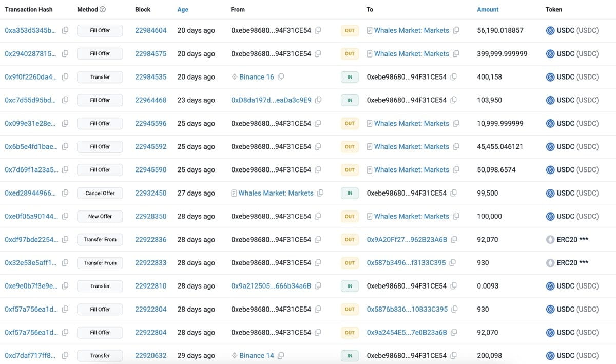
Task: Open 0xD8da197d...eaDa3c9E9 address
Action: coord(271,100)
